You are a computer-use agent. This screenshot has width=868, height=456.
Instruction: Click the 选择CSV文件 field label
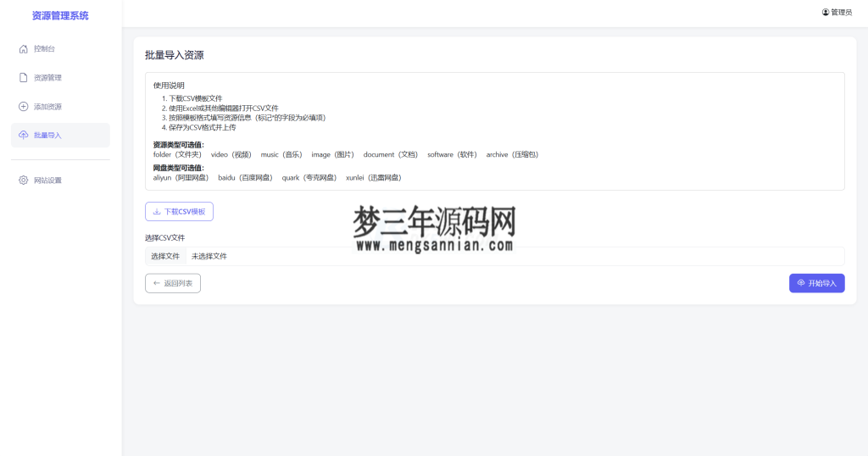click(165, 238)
